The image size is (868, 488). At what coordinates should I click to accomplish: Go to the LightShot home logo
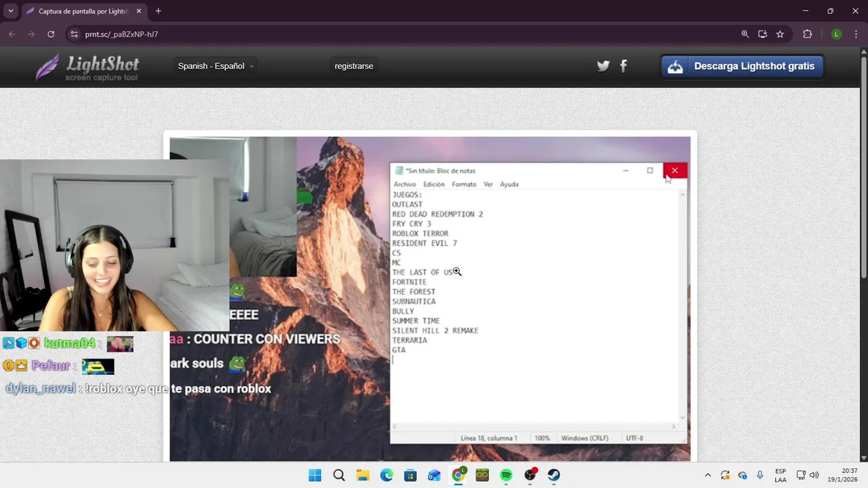[87, 67]
